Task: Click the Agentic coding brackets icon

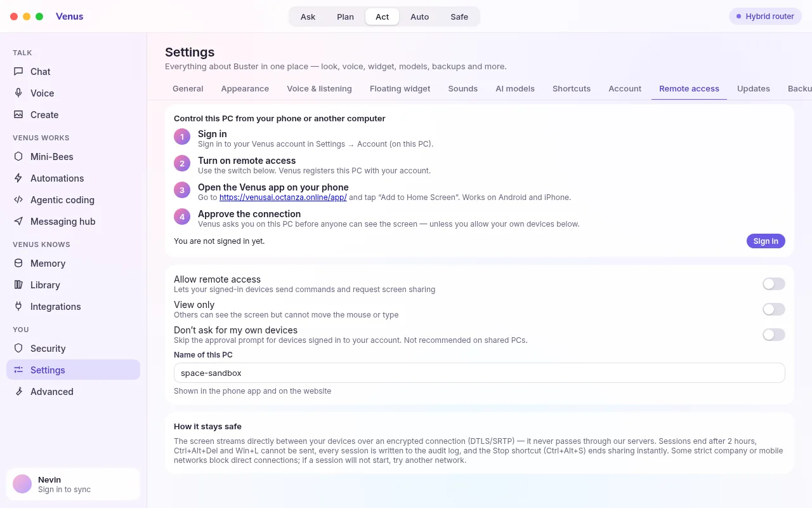Action: coord(18,200)
